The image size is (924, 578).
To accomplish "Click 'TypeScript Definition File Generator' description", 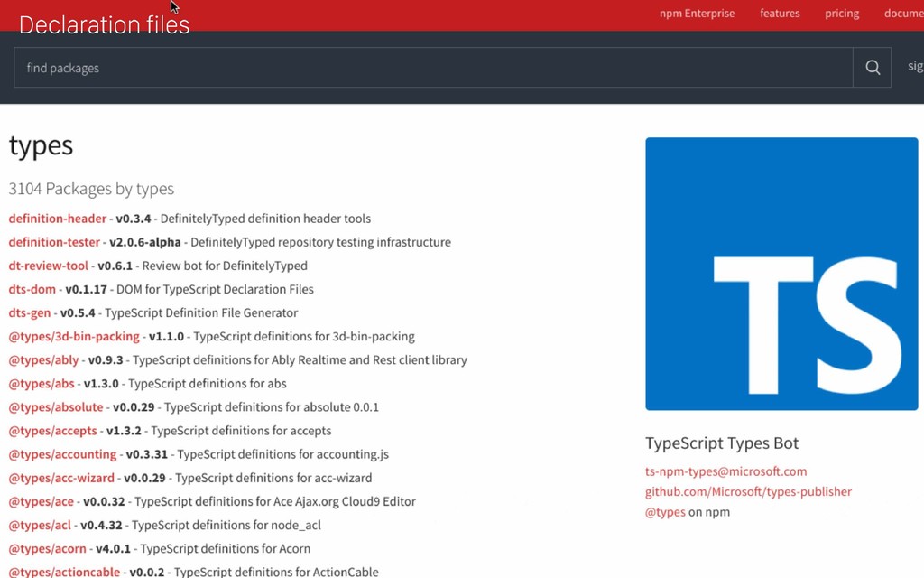I will click(201, 312).
